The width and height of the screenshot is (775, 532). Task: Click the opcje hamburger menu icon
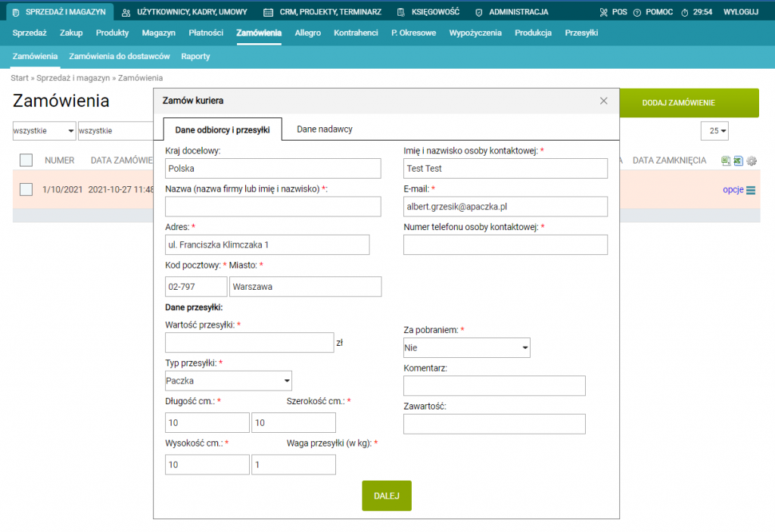tap(751, 190)
